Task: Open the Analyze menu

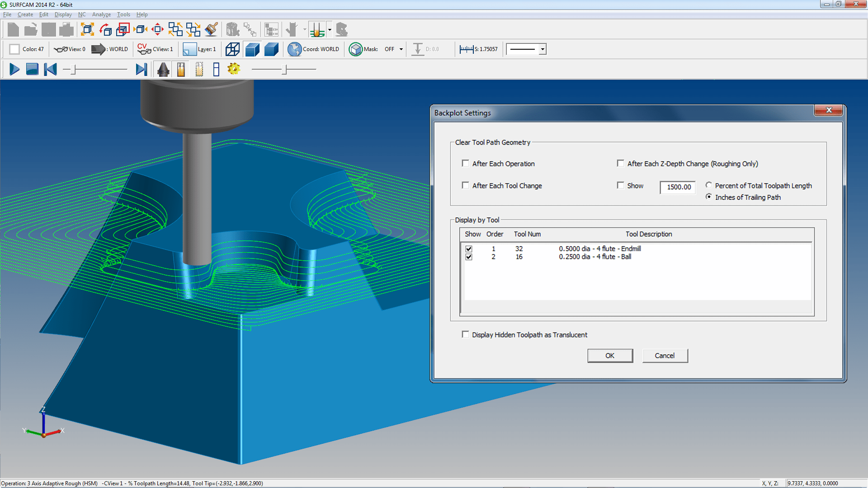Action: [x=101, y=14]
